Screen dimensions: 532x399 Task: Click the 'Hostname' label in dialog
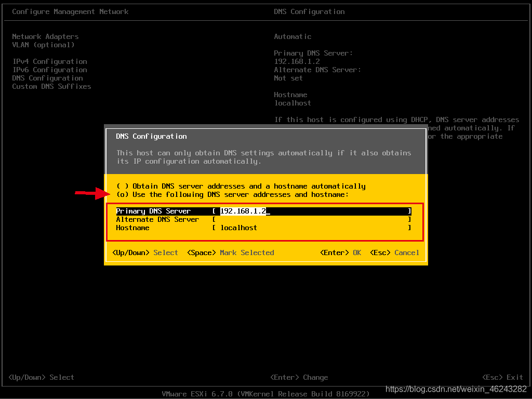(132, 228)
